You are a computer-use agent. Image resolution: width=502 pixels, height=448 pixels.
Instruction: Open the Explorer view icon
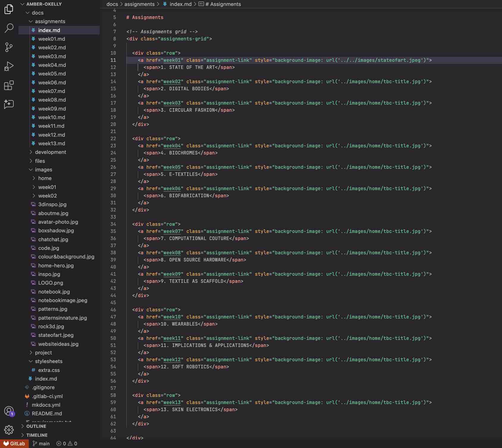[9, 9]
